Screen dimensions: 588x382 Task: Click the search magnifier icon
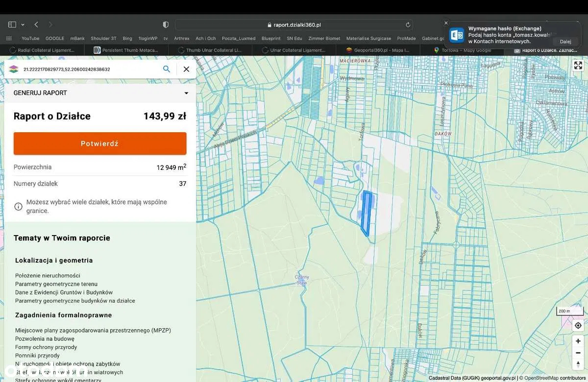tap(167, 69)
